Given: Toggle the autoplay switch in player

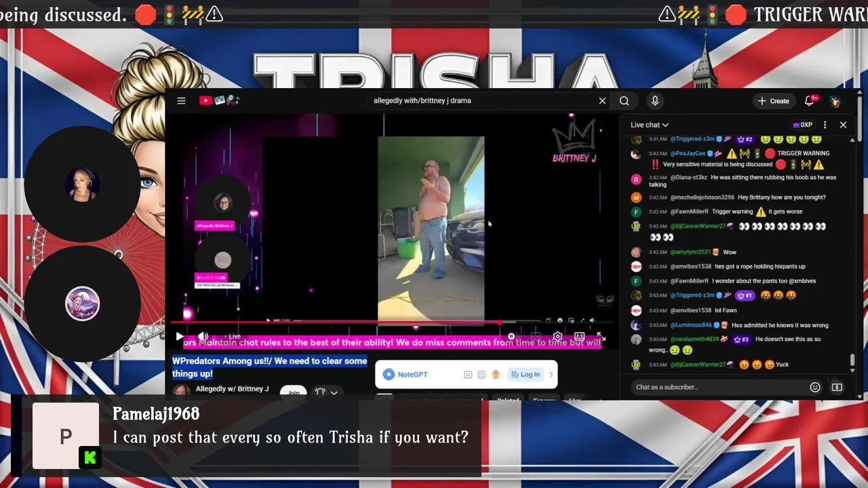Looking at the screenshot, I should point(511,336).
